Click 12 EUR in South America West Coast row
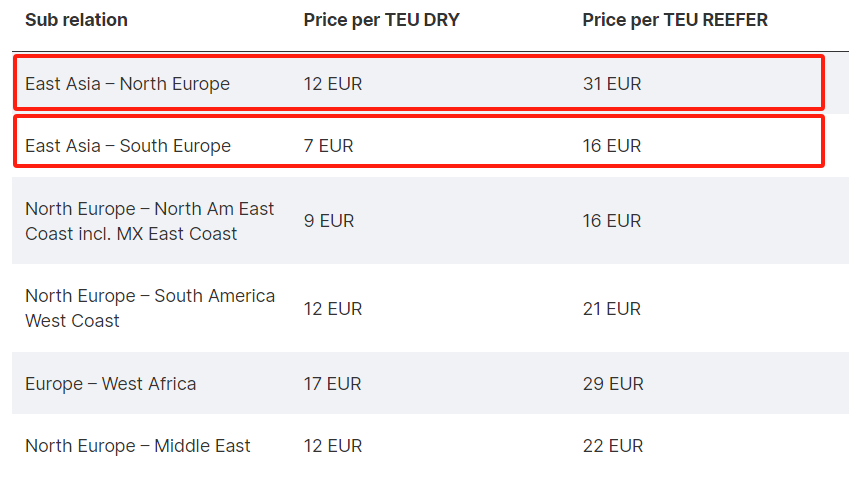The width and height of the screenshot is (857, 484). click(x=333, y=309)
